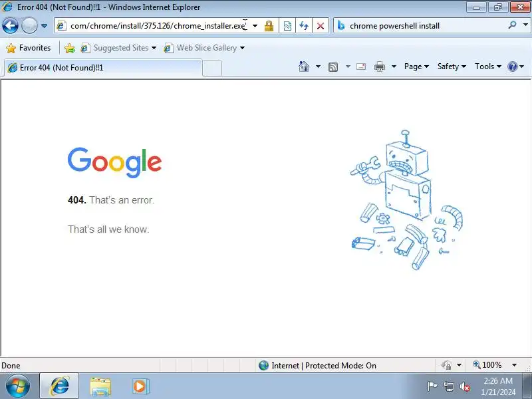The width and height of the screenshot is (532, 399).
Task: Open a new blank tab
Action: (212, 68)
